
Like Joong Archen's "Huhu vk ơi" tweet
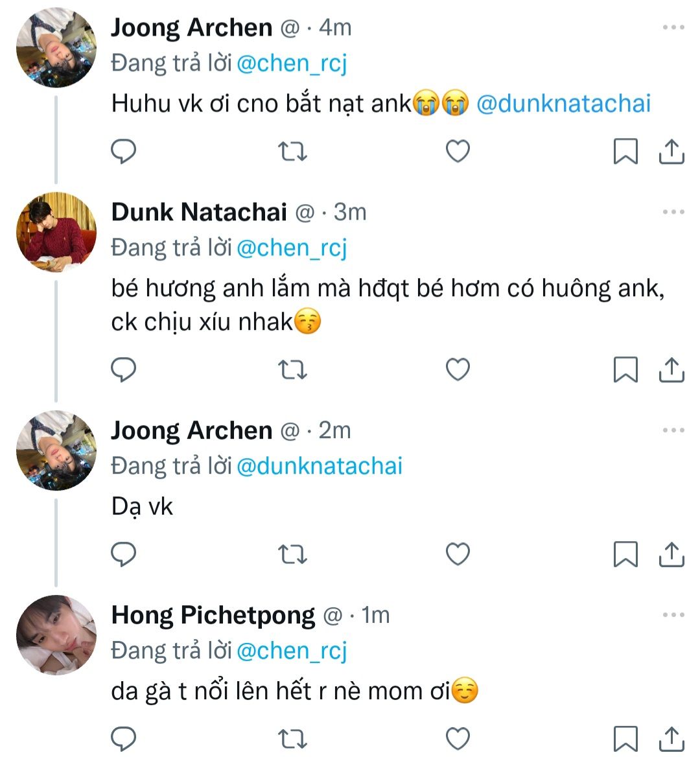pos(458,151)
